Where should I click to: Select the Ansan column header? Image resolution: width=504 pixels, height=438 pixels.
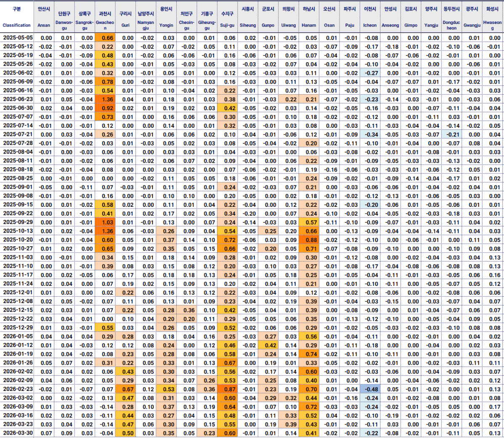tap(44, 17)
